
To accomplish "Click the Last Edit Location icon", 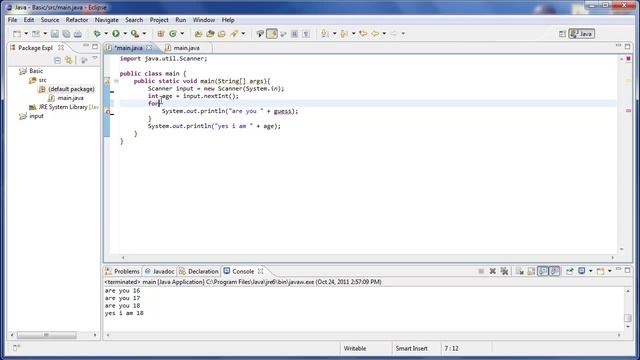I will [x=363, y=34].
